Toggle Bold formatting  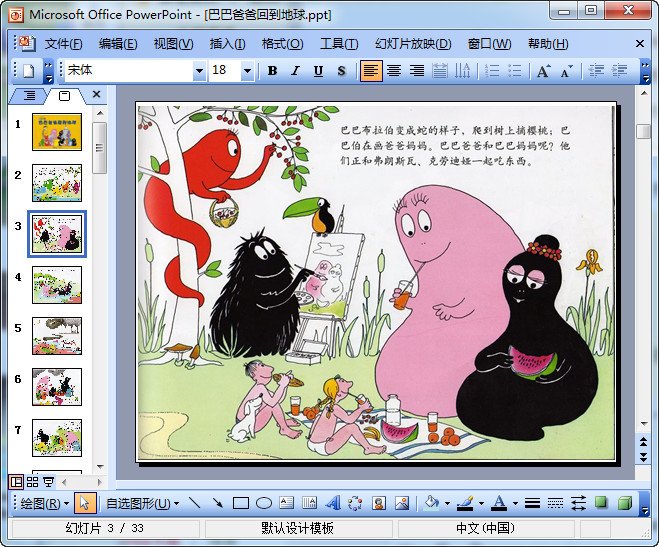click(272, 71)
